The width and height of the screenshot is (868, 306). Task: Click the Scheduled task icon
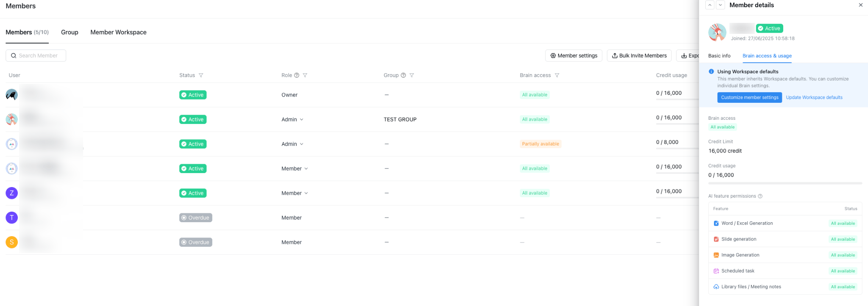(x=716, y=271)
